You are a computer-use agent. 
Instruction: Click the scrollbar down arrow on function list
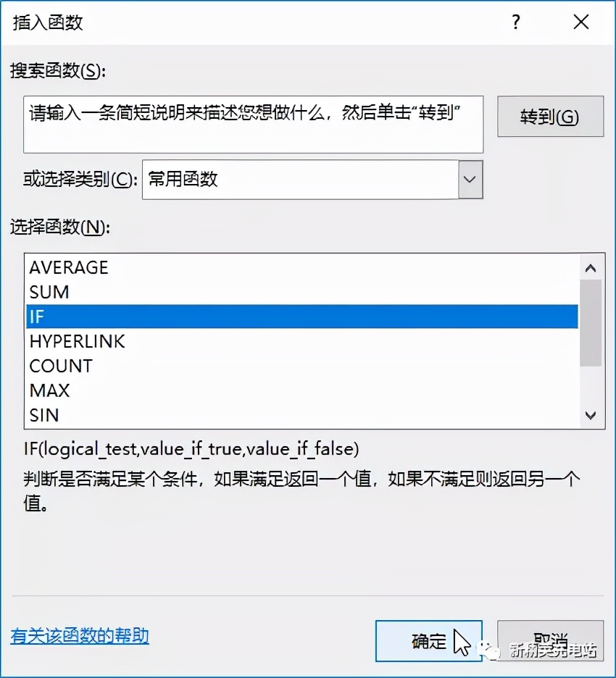pos(591,415)
